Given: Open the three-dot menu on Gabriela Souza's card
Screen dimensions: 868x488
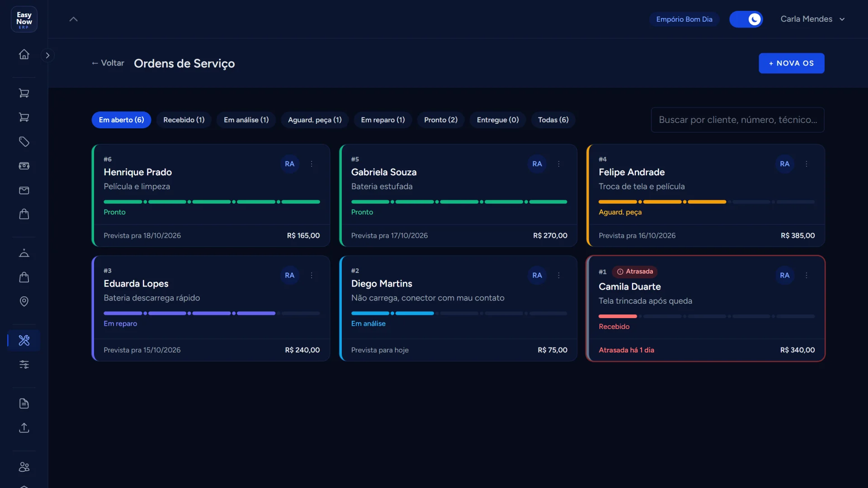Looking at the screenshot, I should (x=559, y=164).
